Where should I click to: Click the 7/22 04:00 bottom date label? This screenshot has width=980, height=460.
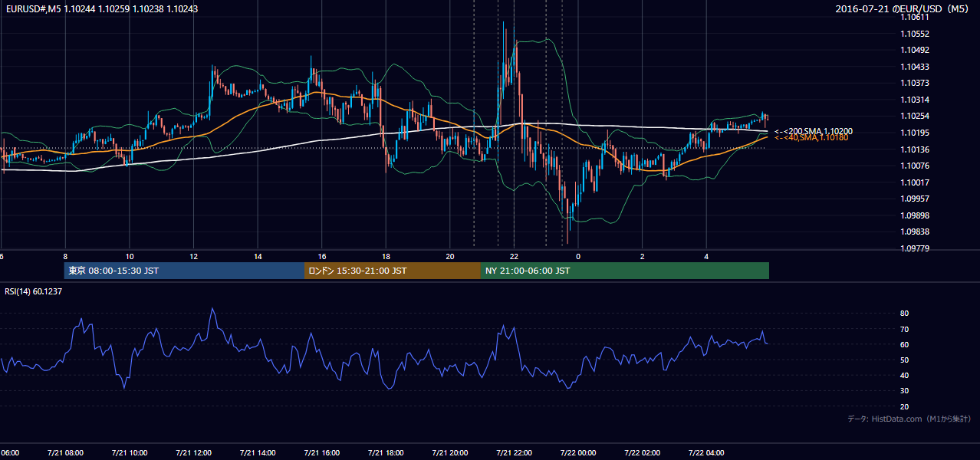click(x=706, y=452)
